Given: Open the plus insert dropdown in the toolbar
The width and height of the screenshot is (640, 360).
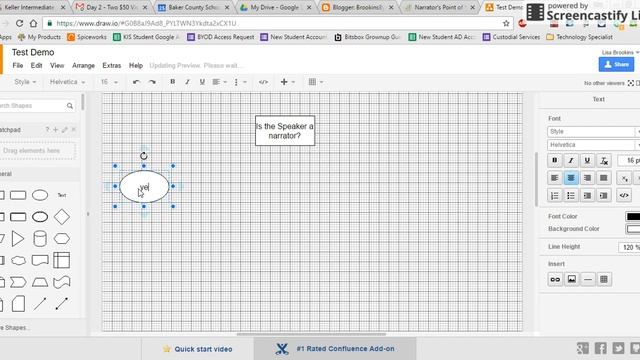Looking at the screenshot, I should click(x=287, y=82).
